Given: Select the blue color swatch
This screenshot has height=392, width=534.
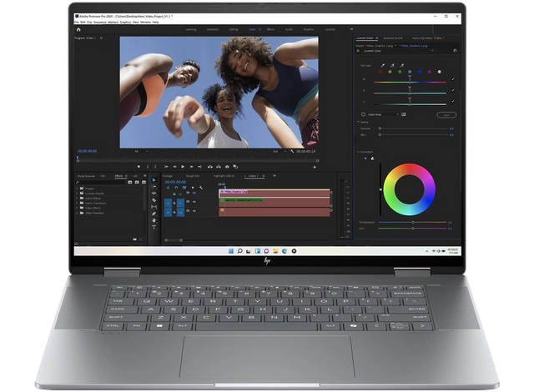Looking at the screenshot, I should pos(420,72).
